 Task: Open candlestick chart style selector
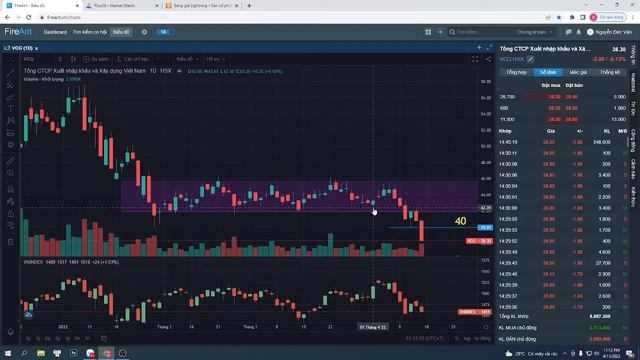[x=73, y=59]
